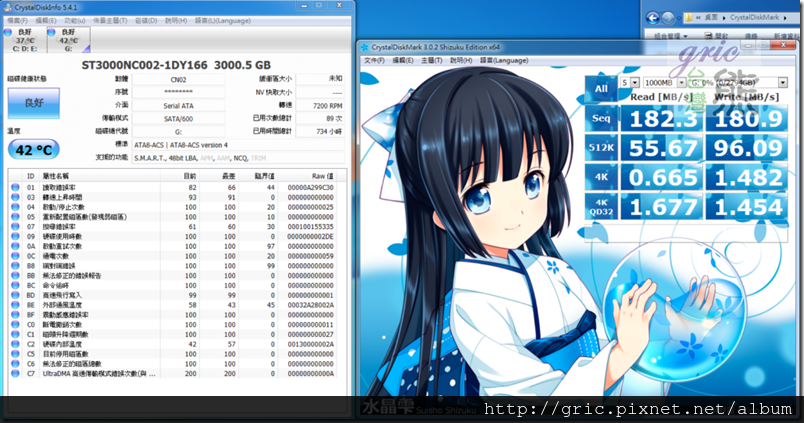Select the G: drive tab at 42 °C

click(x=69, y=40)
